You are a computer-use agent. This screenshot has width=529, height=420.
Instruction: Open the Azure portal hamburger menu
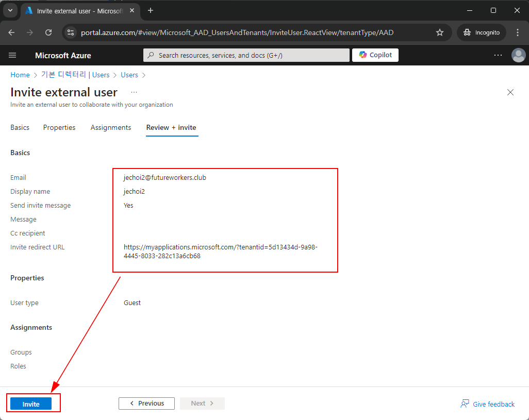(12, 55)
